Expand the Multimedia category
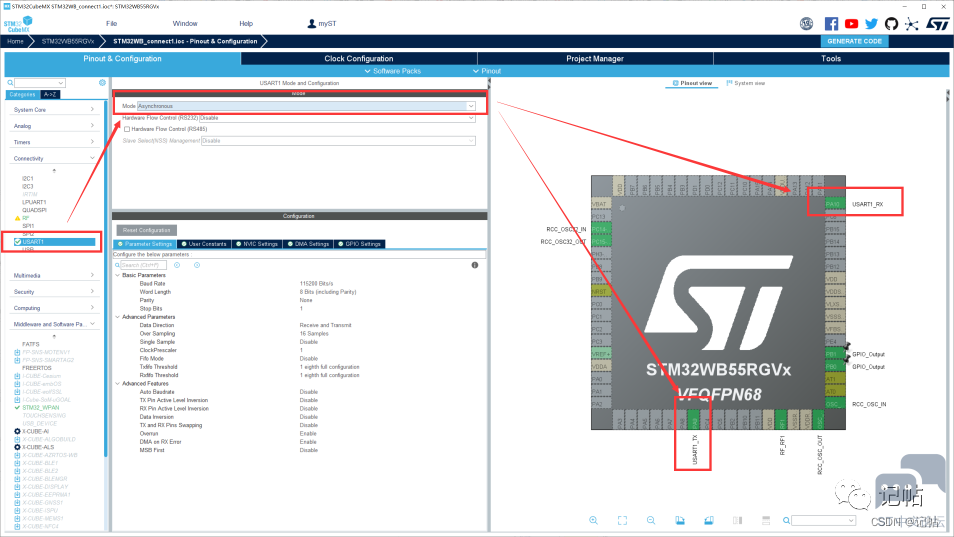This screenshot has height=537, width=954. click(x=54, y=275)
